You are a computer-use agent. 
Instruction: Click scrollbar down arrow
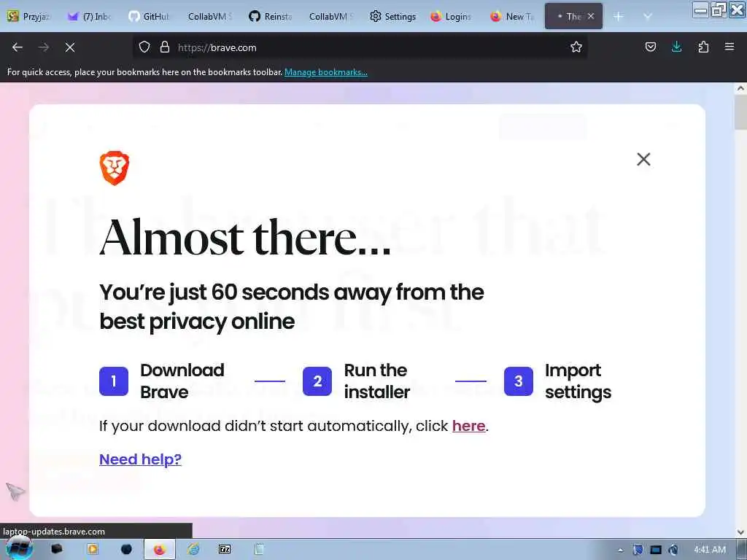click(x=740, y=532)
